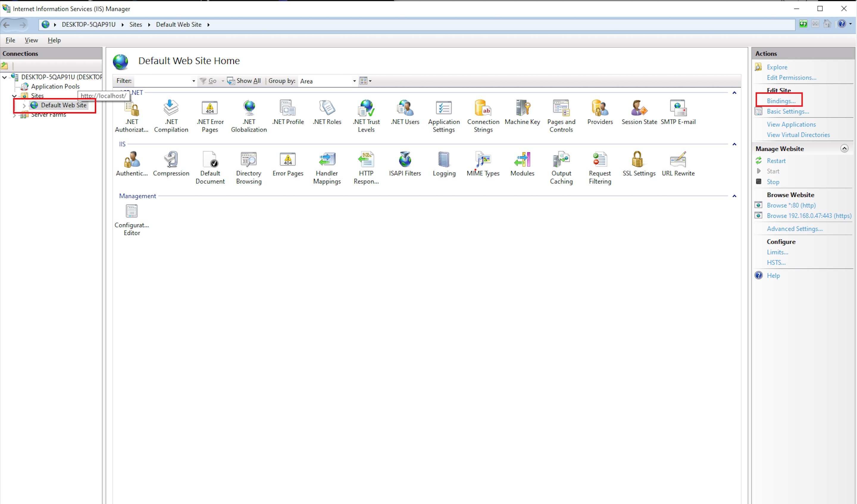
Task: Collapse the Manage Website actions group
Action: coord(845,148)
